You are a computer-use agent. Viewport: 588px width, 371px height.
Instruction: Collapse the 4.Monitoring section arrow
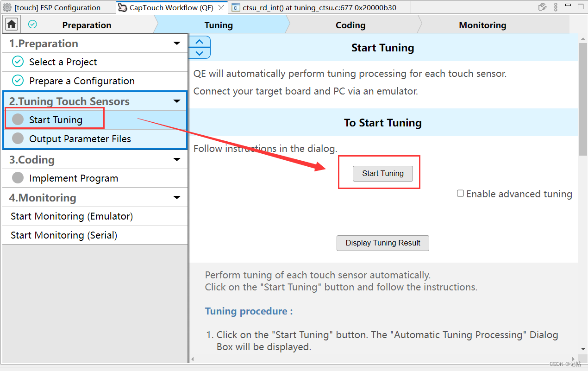pos(177,198)
